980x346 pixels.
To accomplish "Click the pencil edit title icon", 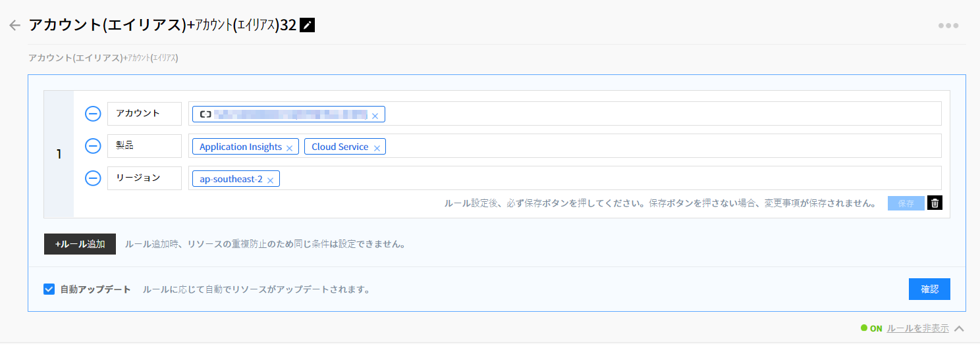I will [x=308, y=26].
